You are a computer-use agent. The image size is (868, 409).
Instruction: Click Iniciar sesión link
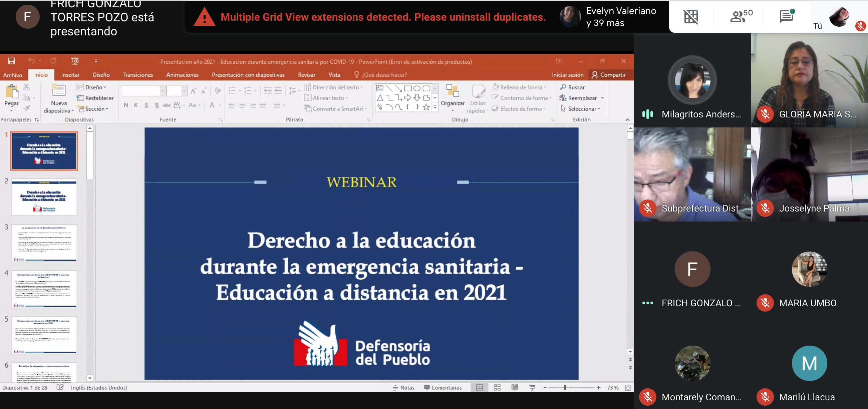click(567, 75)
